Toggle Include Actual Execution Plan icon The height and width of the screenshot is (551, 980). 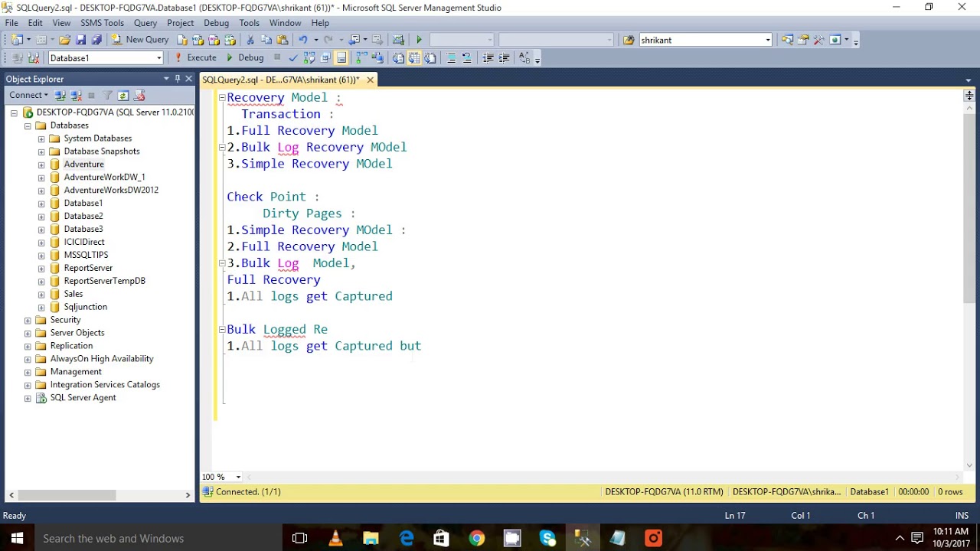[361, 57]
